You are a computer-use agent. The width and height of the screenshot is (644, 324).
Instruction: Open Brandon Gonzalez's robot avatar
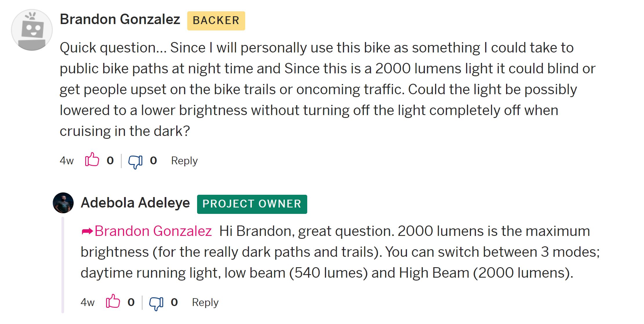32,30
